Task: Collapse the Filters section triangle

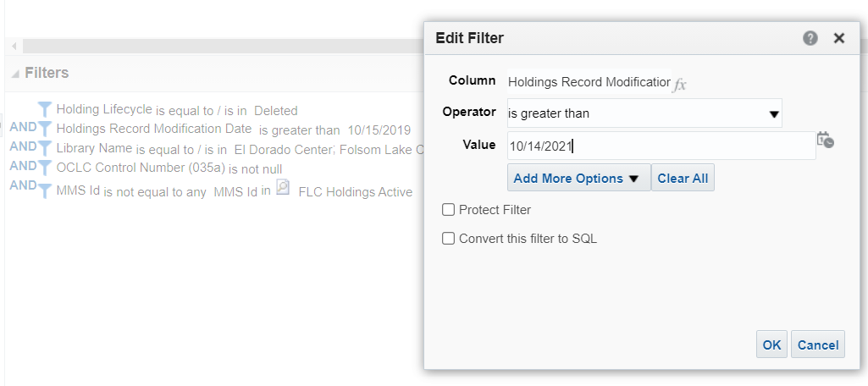Action: pyautogui.click(x=15, y=74)
